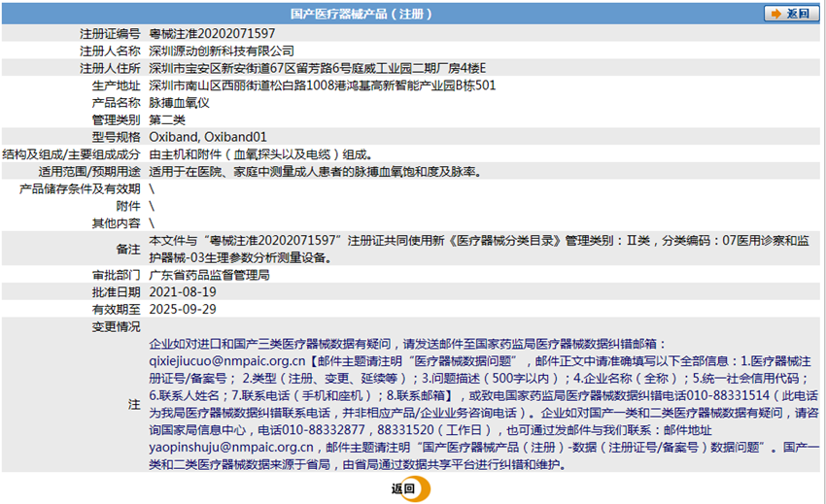Click the intended use text 适用于在医院
Viewport: 826px width, 504px height.
click(315, 172)
